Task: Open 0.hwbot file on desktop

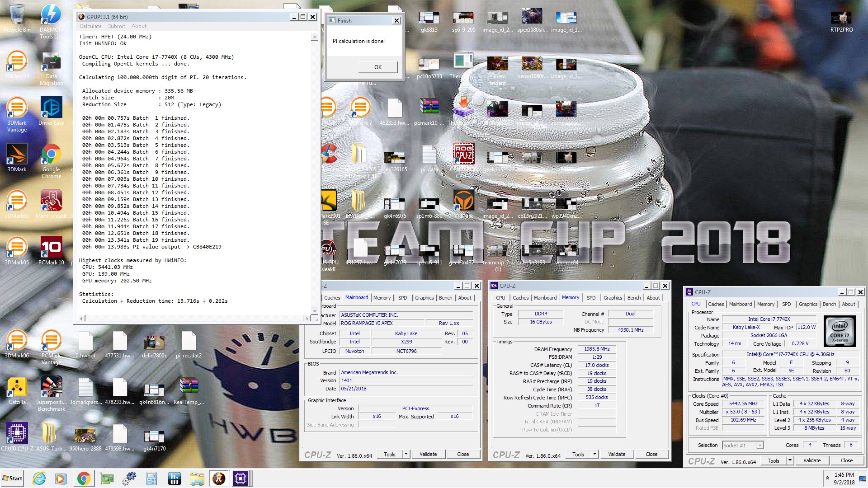Action: pyautogui.click(x=85, y=344)
